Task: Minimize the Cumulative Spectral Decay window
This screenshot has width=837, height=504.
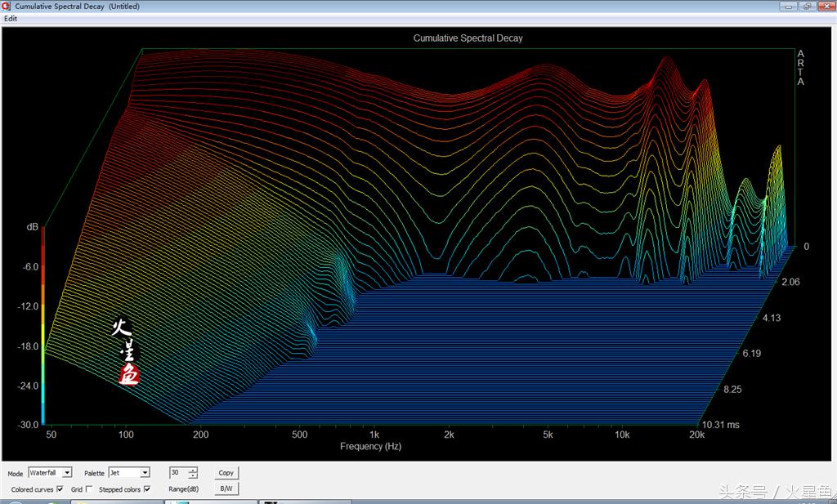Action: point(790,6)
